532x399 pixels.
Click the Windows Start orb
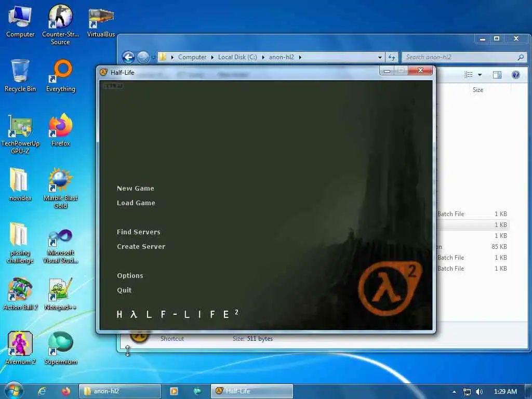[14, 391]
